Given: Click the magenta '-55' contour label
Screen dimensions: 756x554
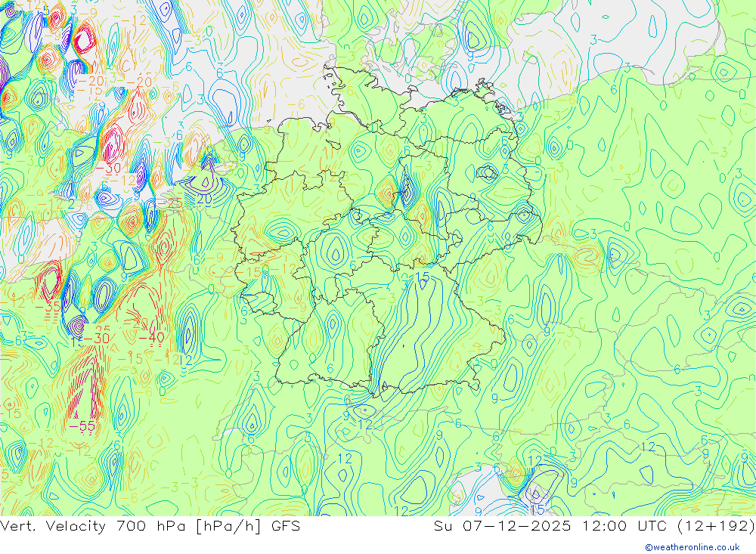Looking at the screenshot, I should coord(82,426).
